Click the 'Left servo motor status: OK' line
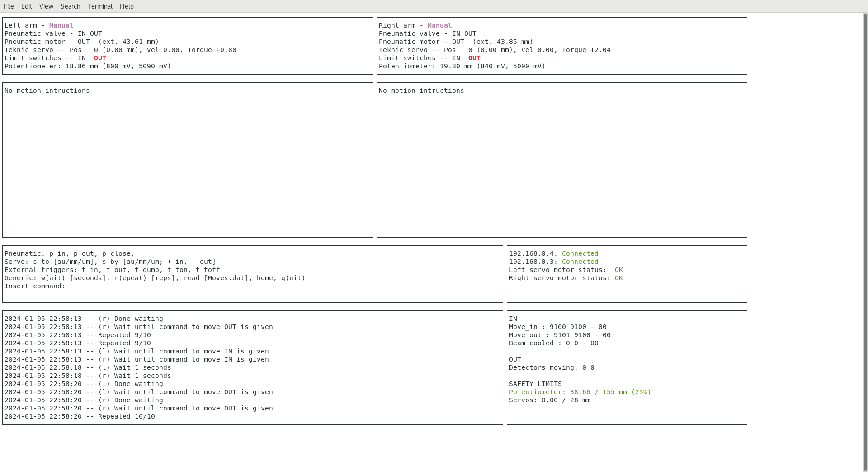 (566, 270)
